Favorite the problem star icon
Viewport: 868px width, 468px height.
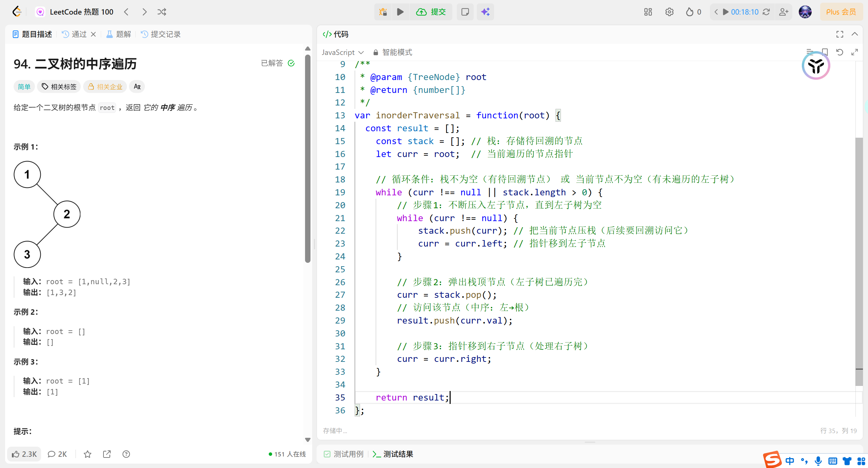point(88,454)
